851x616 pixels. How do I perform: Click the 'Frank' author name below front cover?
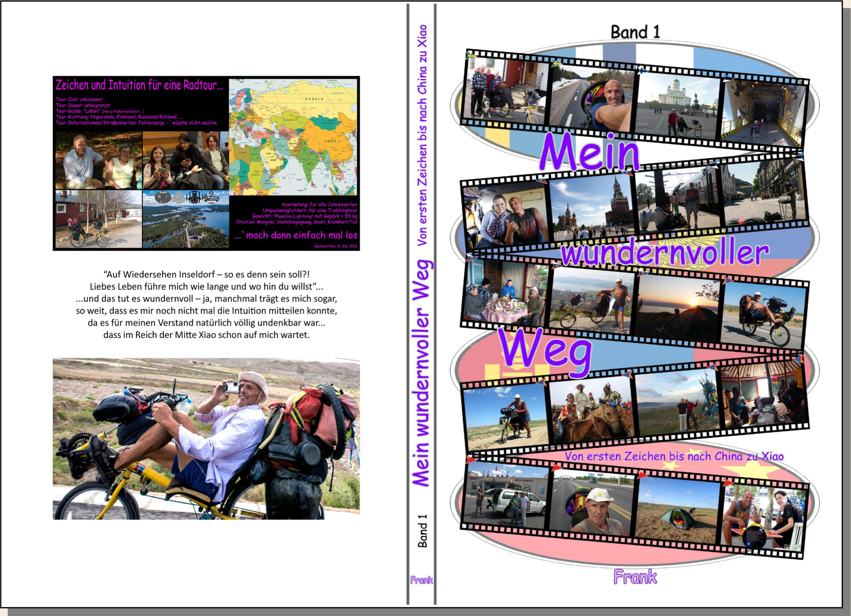point(635,577)
